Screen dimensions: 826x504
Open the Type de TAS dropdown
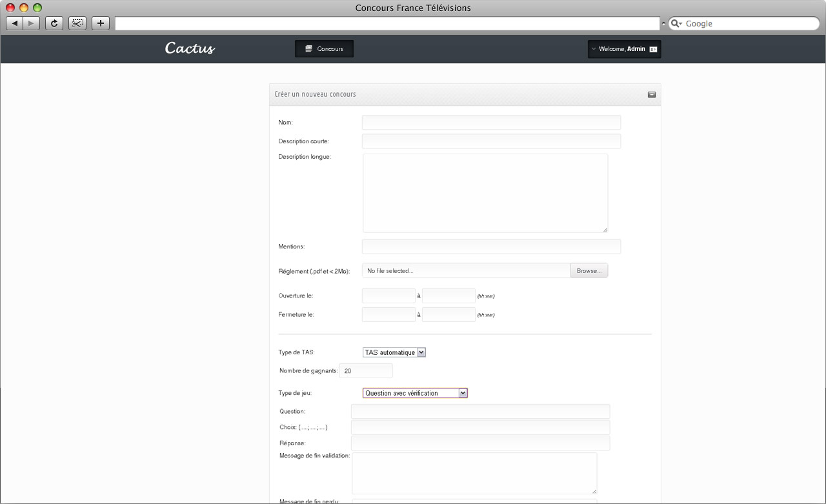click(x=394, y=352)
